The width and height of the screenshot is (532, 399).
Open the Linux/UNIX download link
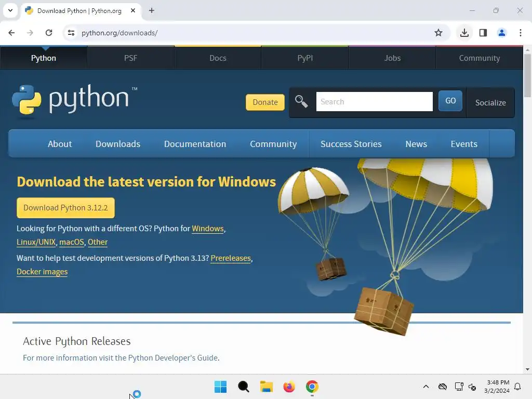tap(36, 242)
